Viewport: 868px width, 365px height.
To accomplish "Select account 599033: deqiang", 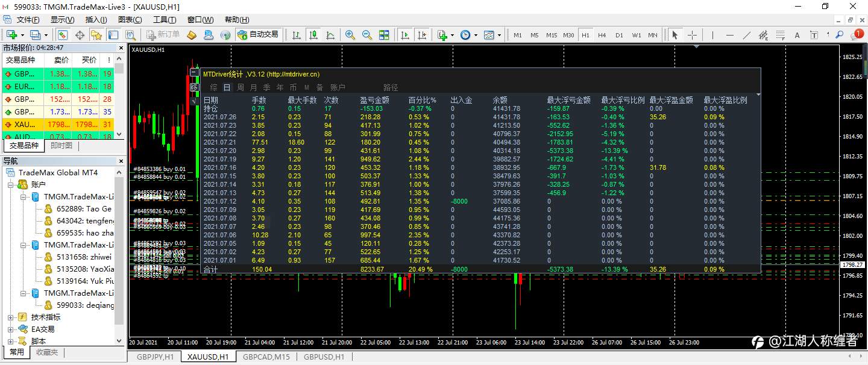I will 78,305.
